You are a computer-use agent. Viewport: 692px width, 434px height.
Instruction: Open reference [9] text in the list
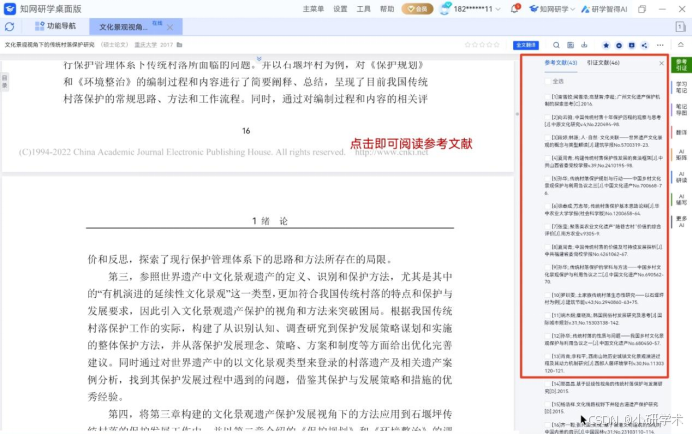click(x=603, y=274)
